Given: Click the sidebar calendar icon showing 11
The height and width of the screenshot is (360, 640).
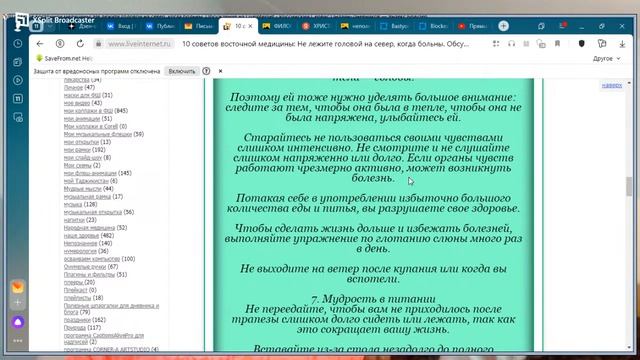Looking at the screenshot, I should (18, 98).
